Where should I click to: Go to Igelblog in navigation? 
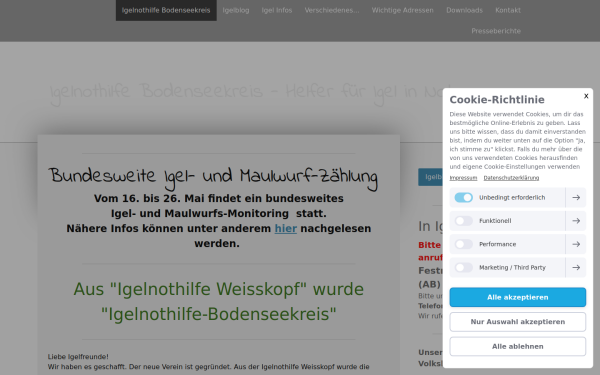(x=236, y=10)
